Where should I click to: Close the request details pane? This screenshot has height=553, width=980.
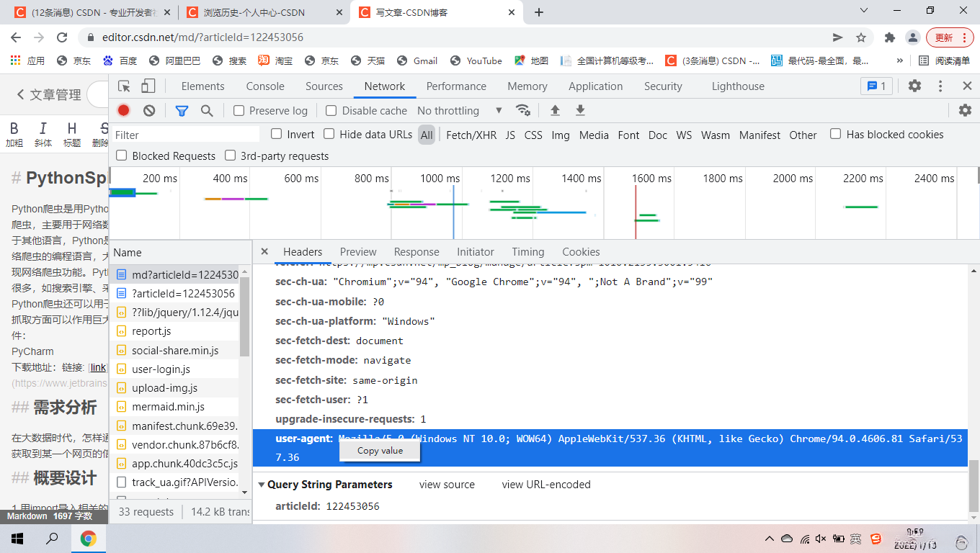pyautogui.click(x=264, y=251)
